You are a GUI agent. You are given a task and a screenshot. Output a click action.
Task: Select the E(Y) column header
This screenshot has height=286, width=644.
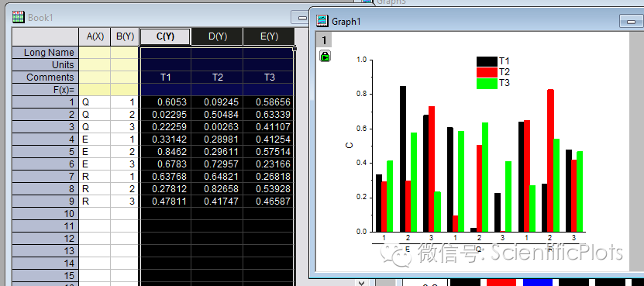269,36
